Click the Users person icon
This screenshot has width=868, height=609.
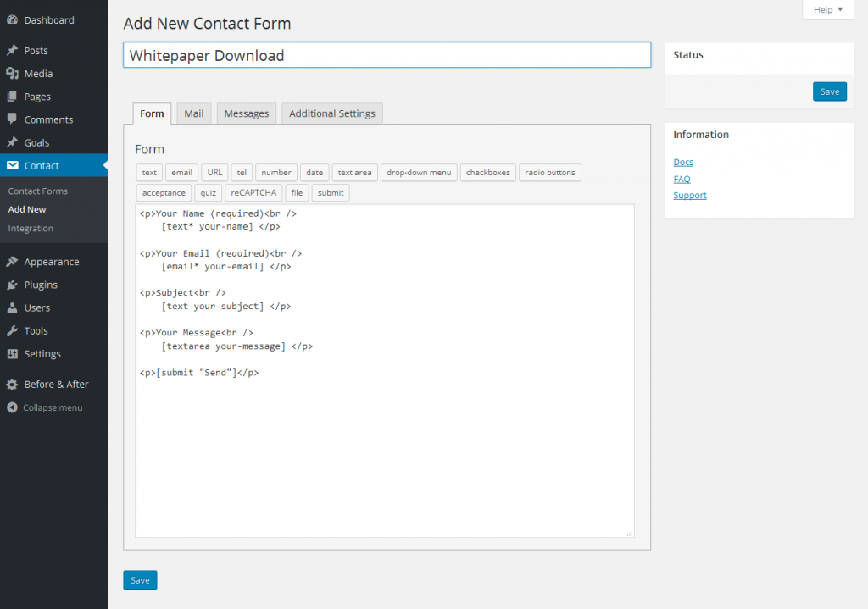coord(12,307)
